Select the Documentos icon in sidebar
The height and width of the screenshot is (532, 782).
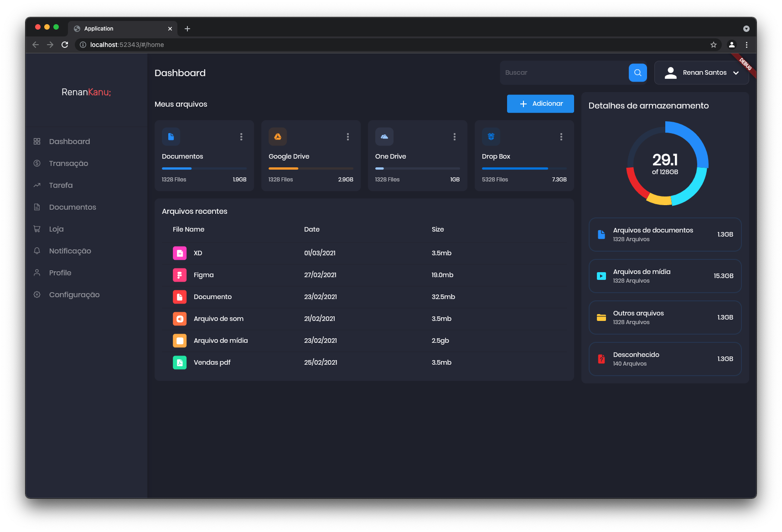point(37,207)
